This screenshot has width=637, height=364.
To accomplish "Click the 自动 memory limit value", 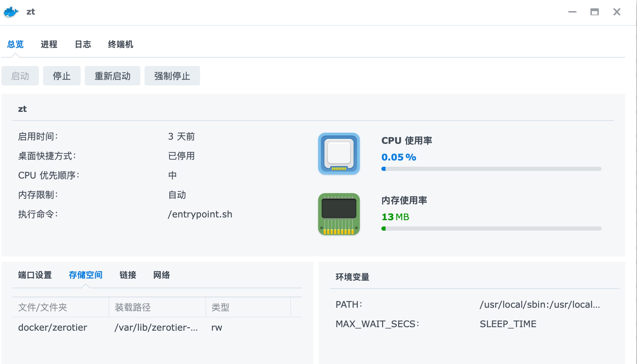I will 177,195.
